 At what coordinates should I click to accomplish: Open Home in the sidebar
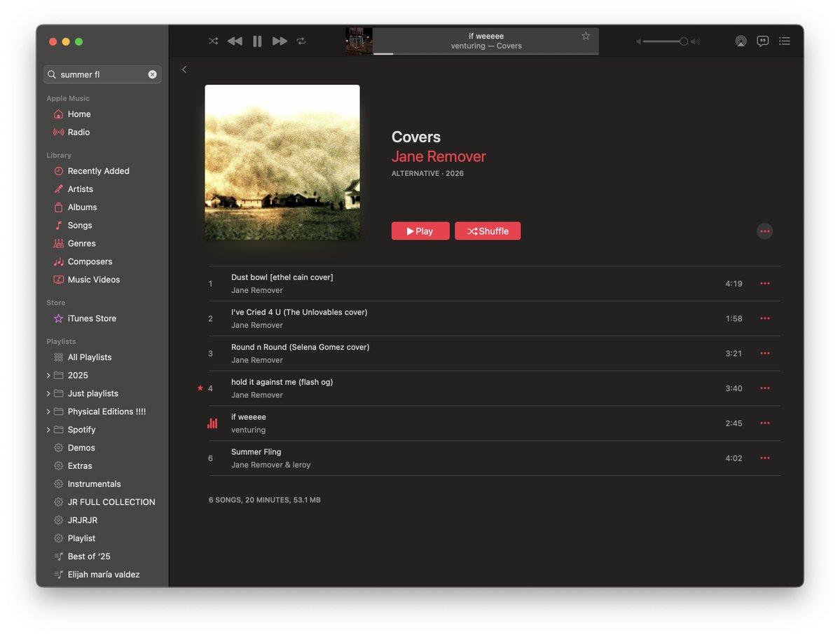click(79, 114)
